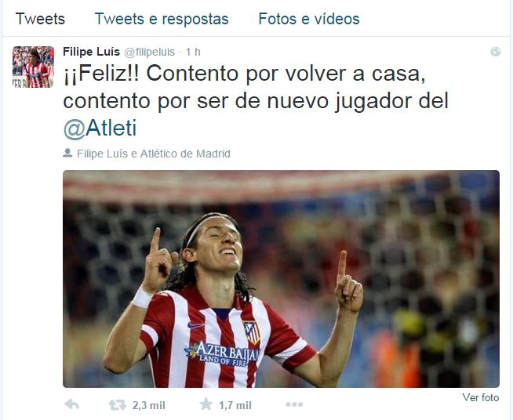Open Filipe Luís's profile avatar thumbnail
Screen dimensions: 513x420
pyautogui.click(x=34, y=67)
